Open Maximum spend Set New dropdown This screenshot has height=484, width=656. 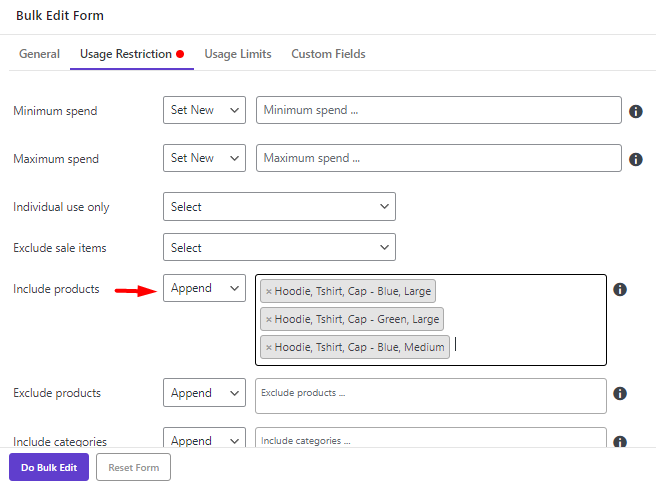click(x=204, y=158)
